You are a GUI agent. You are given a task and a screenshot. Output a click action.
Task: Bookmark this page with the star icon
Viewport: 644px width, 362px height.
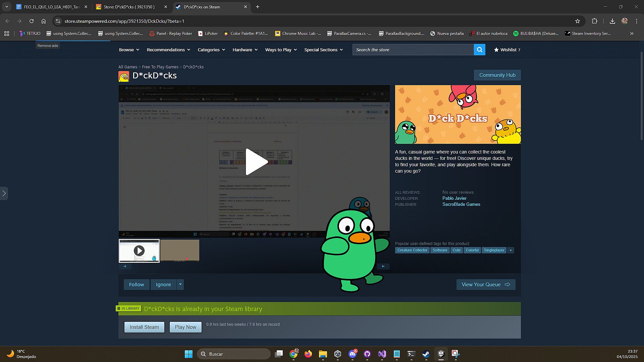pyautogui.click(x=577, y=21)
